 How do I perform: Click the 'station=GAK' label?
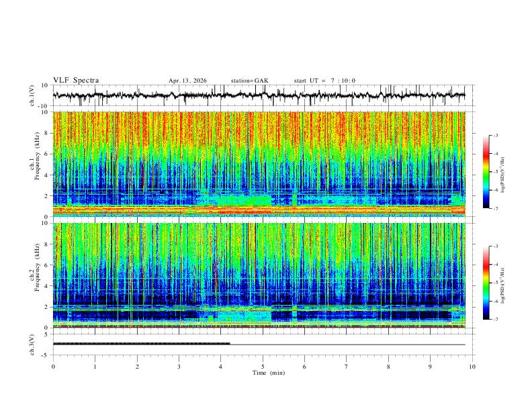pyautogui.click(x=249, y=81)
